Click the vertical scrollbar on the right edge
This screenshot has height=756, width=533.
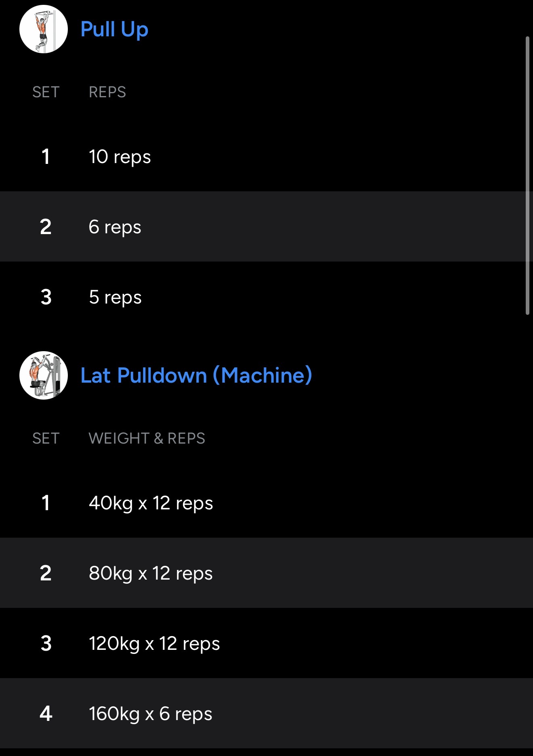(527, 175)
